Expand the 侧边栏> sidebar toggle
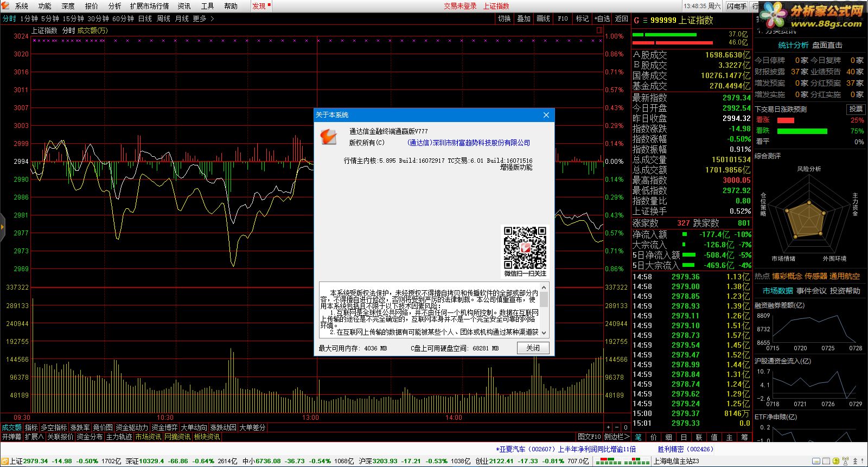Screen dimensions: 868x467 (616, 437)
